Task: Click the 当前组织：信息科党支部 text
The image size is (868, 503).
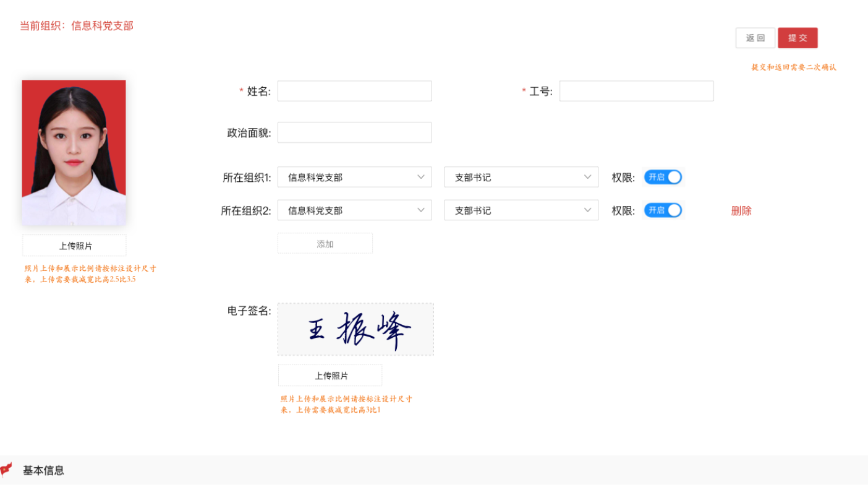Action: (x=77, y=26)
